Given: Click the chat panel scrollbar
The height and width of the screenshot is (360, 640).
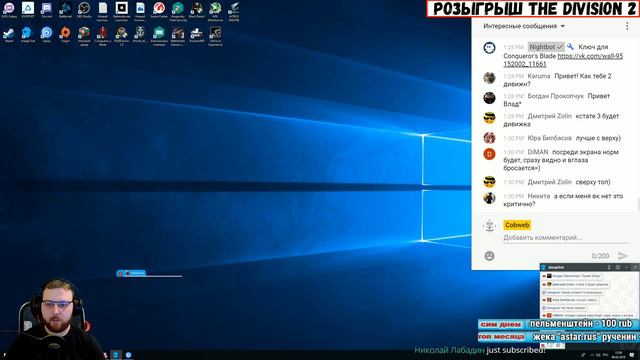Looking at the screenshot, I should click(638, 203).
